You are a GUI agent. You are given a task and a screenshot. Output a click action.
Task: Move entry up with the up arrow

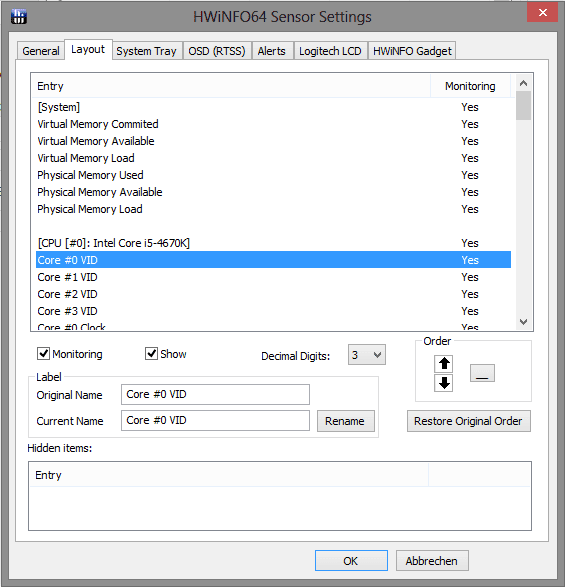point(444,364)
